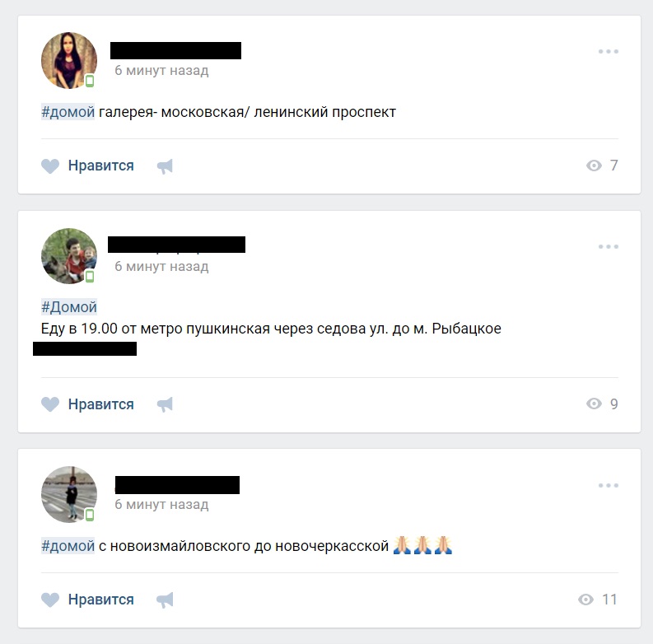Screen dimensions: 653x644
Task: Click the views eye icon showing 7
Action: (594, 166)
